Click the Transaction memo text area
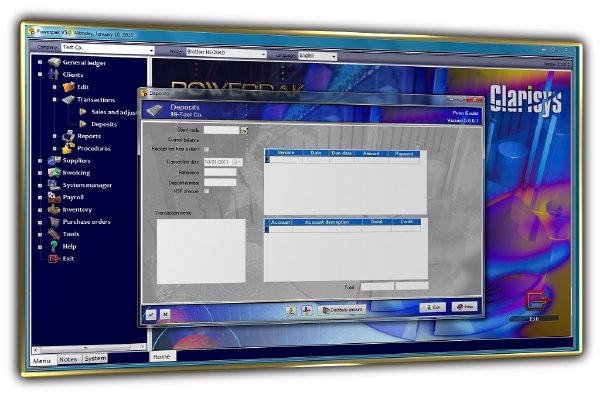Image resolution: width=600 pixels, height=400 pixels. (x=201, y=251)
